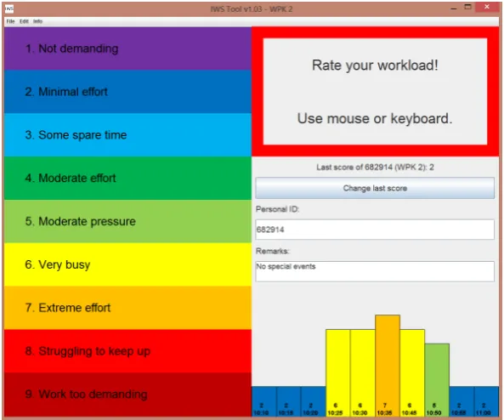The height and width of the screenshot is (420, 504).
Task: Rate workload as 6. Very busy
Action: click(127, 264)
